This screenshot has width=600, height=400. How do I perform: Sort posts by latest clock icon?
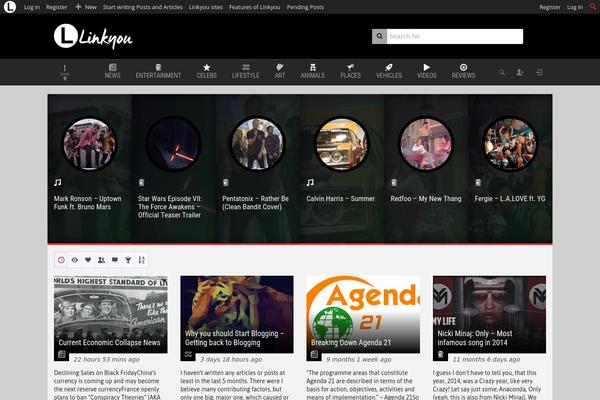point(61,260)
